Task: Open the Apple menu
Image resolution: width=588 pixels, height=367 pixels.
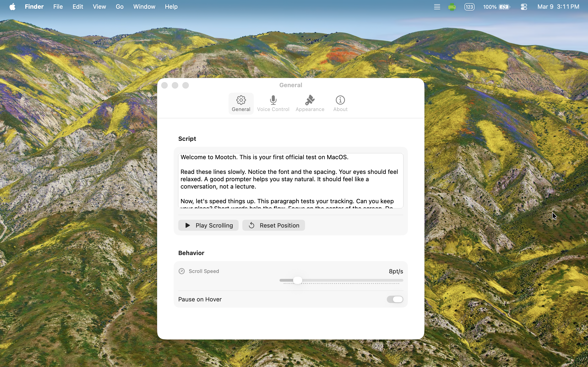Action: coord(12,7)
